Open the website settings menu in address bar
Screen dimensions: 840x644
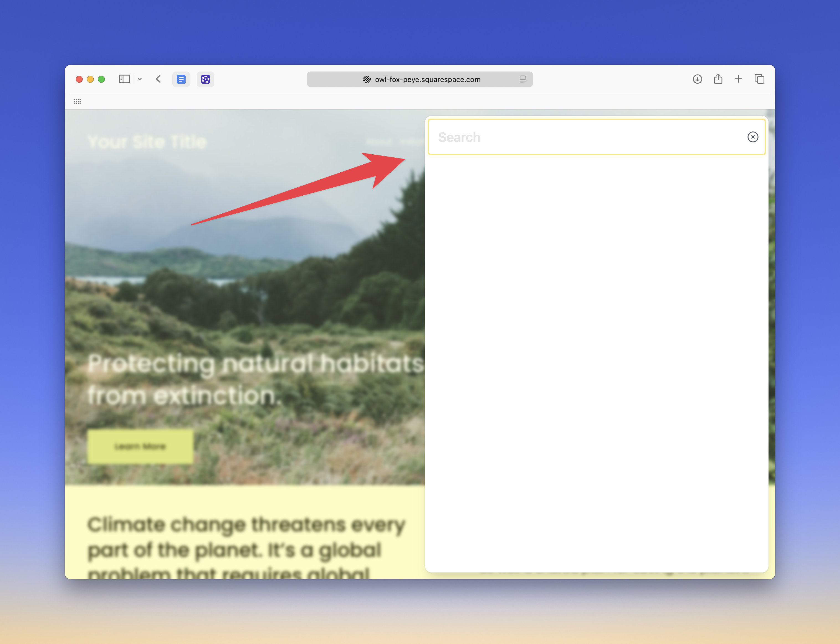click(x=523, y=79)
